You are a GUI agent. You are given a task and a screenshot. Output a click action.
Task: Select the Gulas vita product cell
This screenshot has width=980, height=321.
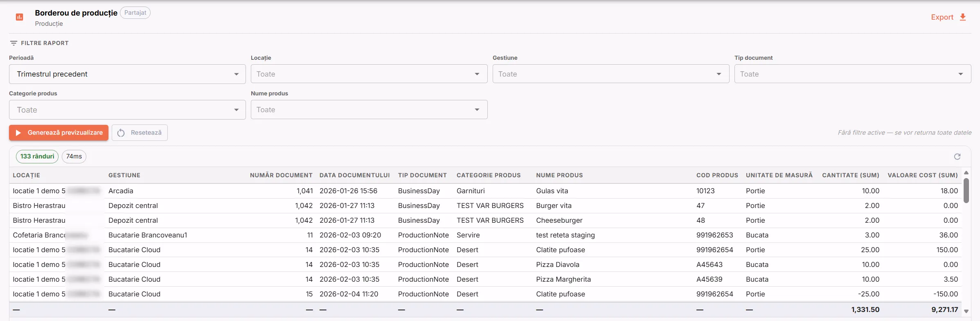point(552,191)
